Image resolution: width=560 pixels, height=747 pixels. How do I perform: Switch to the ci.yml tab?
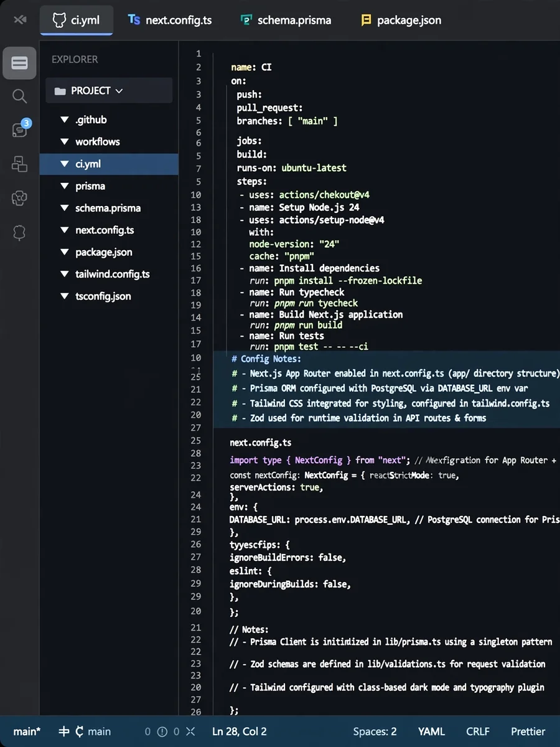click(x=77, y=20)
